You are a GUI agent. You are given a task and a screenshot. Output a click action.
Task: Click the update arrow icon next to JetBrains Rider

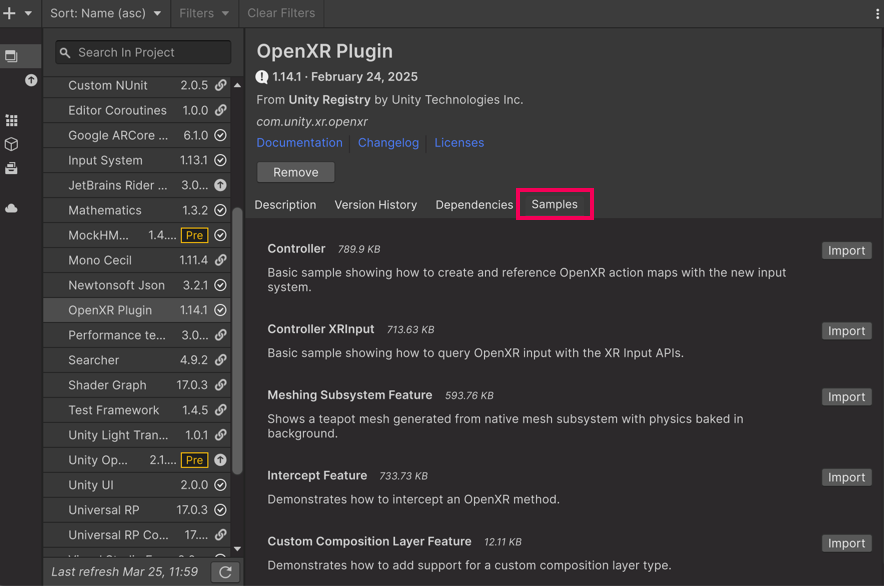[x=219, y=185]
